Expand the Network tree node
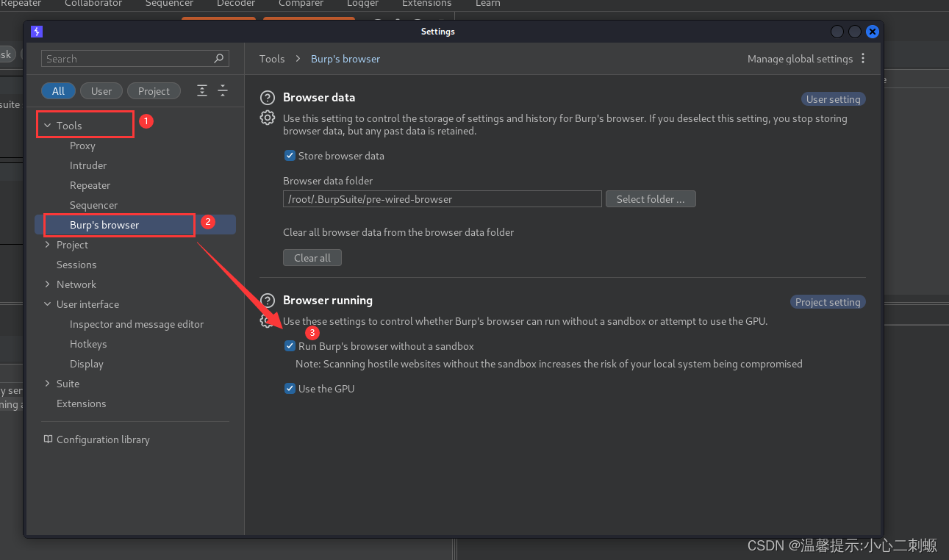 pyautogui.click(x=48, y=284)
